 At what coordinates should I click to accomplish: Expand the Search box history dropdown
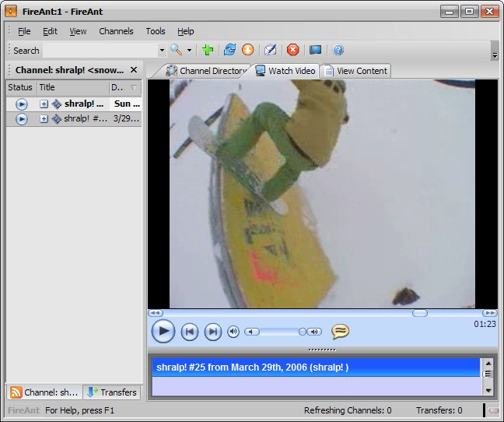tap(162, 50)
